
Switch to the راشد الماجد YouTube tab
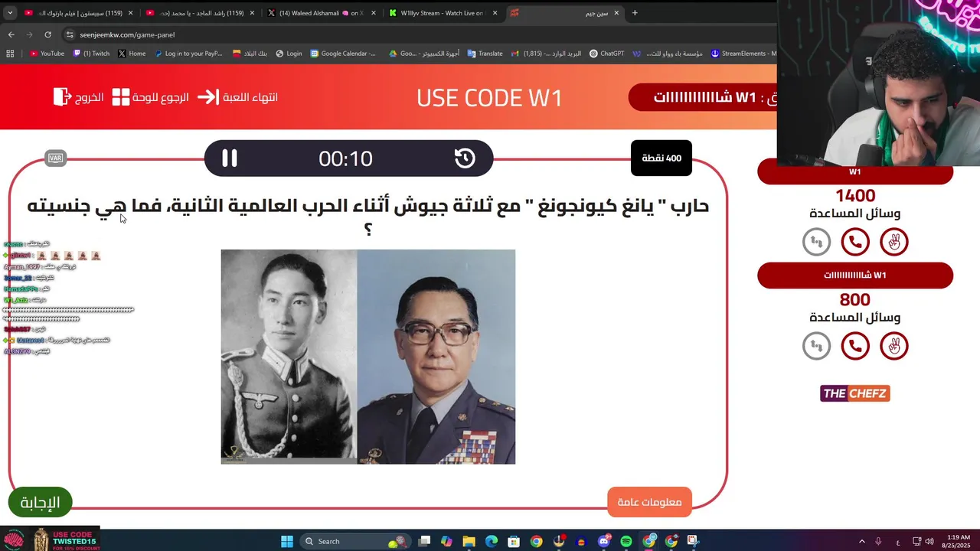click(x=201, y=13)
